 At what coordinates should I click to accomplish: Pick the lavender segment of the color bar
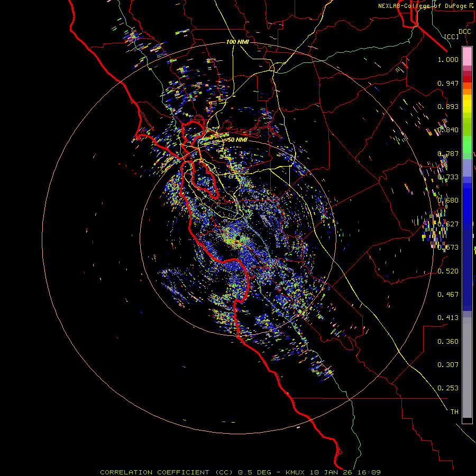coord(467,168)
